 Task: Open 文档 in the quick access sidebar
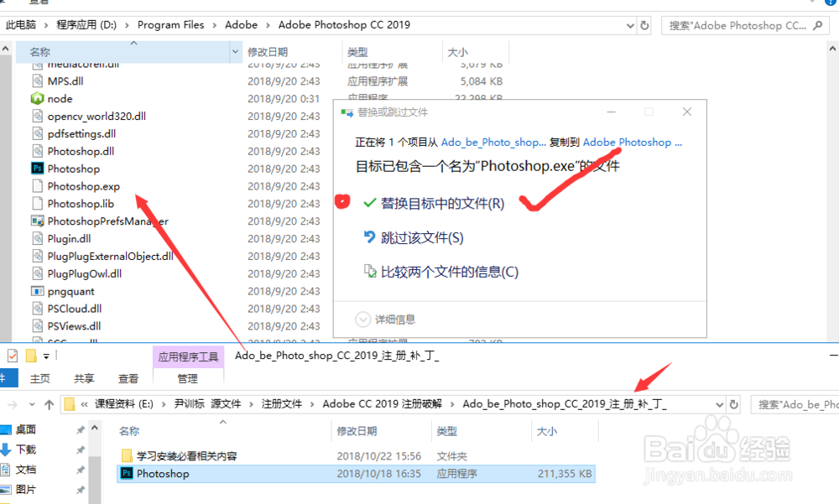coord(26,470)
